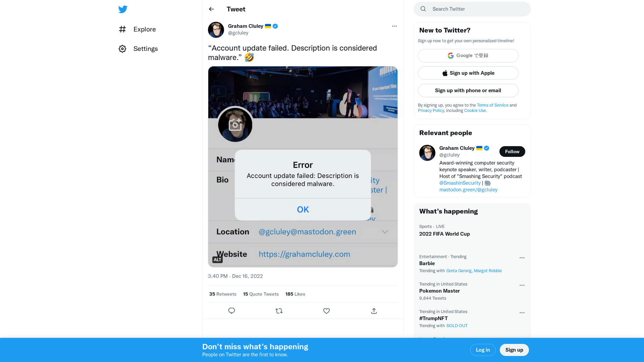Click the like heart icon on the tweet
This screenshot has width=644, height=362.
click(326, 311)
